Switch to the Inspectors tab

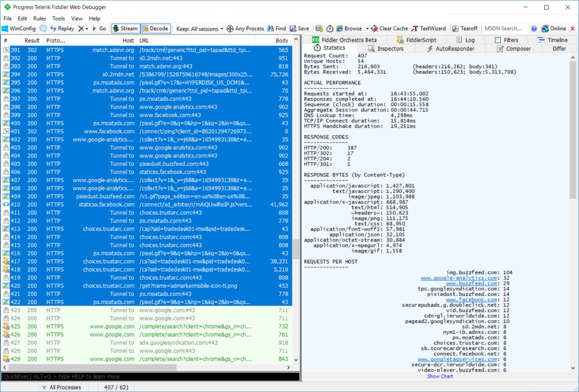[x=385, y=49]
